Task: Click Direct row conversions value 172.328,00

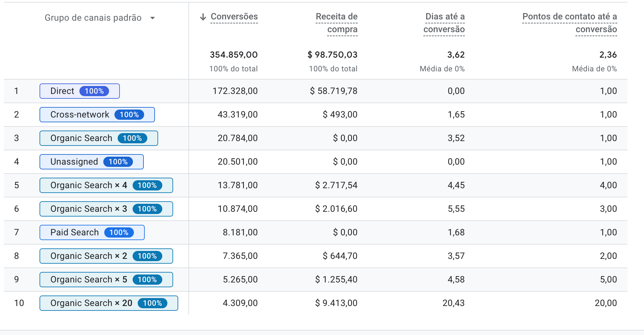Action: tap(235, 91)
